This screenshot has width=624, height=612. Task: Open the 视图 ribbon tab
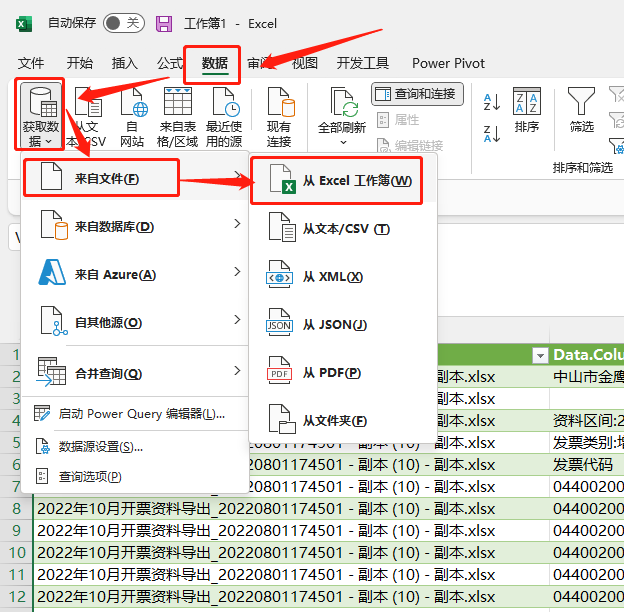click(x=304, y=63)
